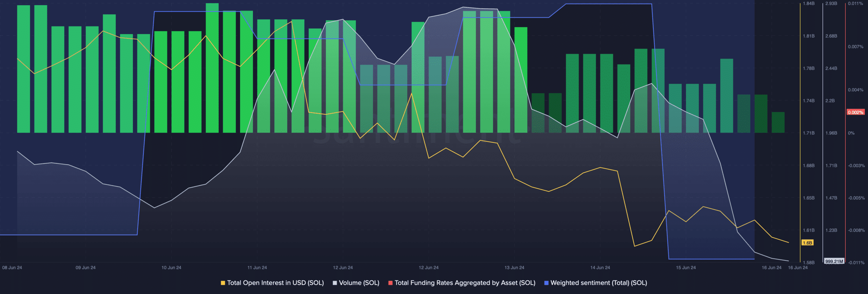
Task: Click the -0.011% funding rate axis label
Action: [856, 262]
